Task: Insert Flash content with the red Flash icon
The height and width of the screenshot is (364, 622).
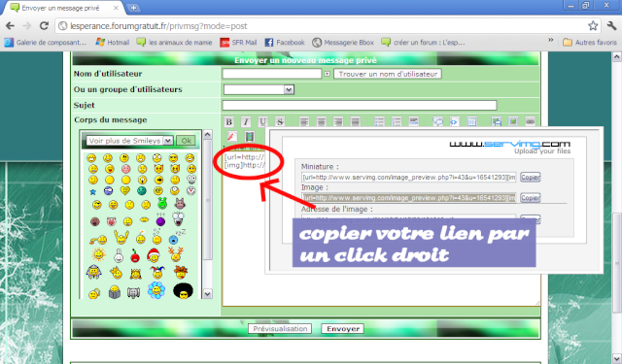Action: click(x=232, y=137)
